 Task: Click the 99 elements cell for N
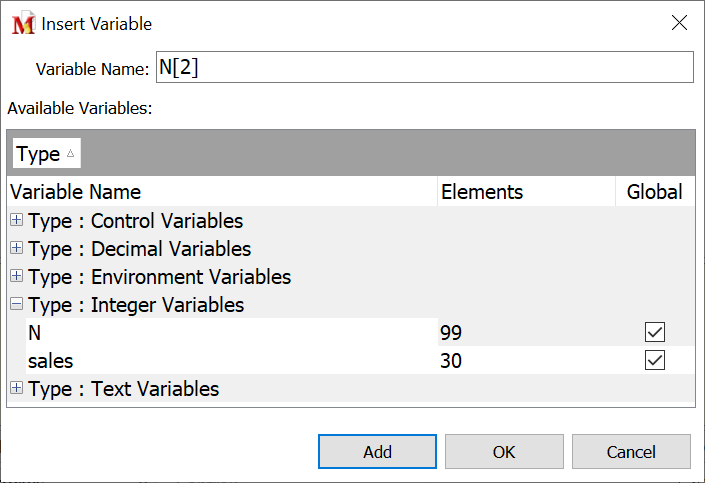tap(451, 333)
